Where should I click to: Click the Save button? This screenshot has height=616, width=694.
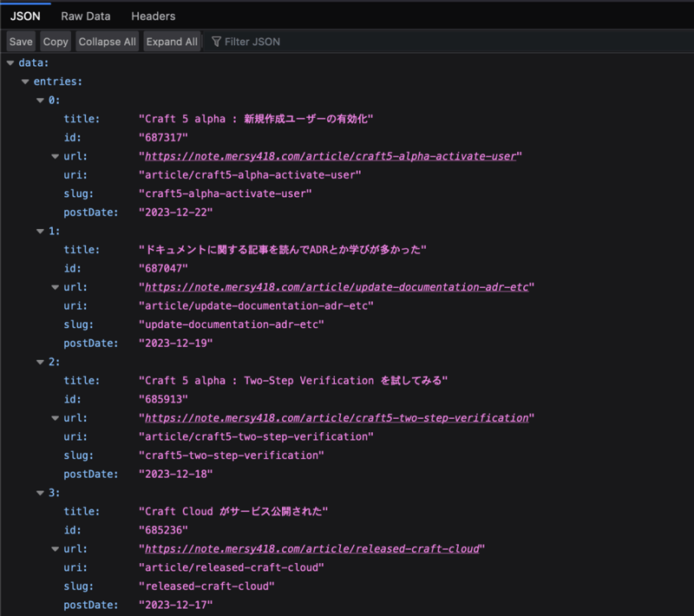(21, 42)
